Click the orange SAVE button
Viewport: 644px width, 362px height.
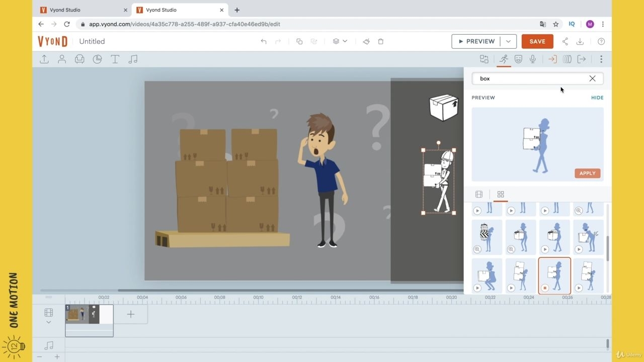click(x=537, y=41)
